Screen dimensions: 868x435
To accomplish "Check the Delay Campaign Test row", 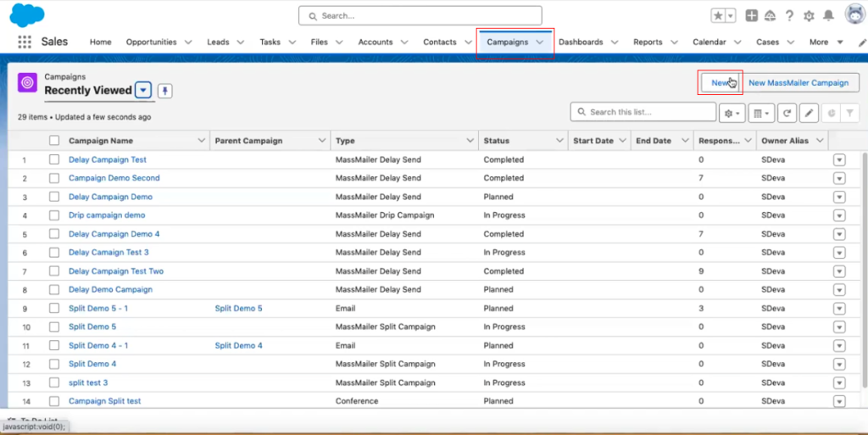I will 54,159.
